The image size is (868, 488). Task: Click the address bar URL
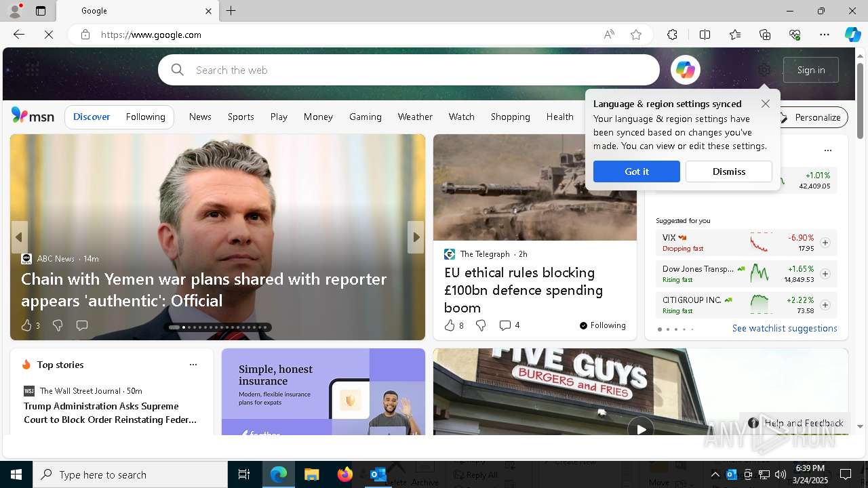[151, 35]
